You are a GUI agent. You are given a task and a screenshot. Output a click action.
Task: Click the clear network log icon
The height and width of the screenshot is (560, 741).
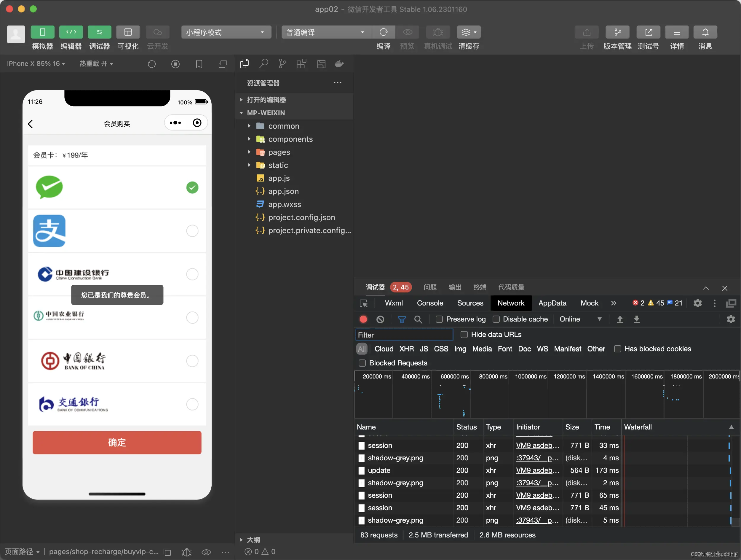point(380,319)
